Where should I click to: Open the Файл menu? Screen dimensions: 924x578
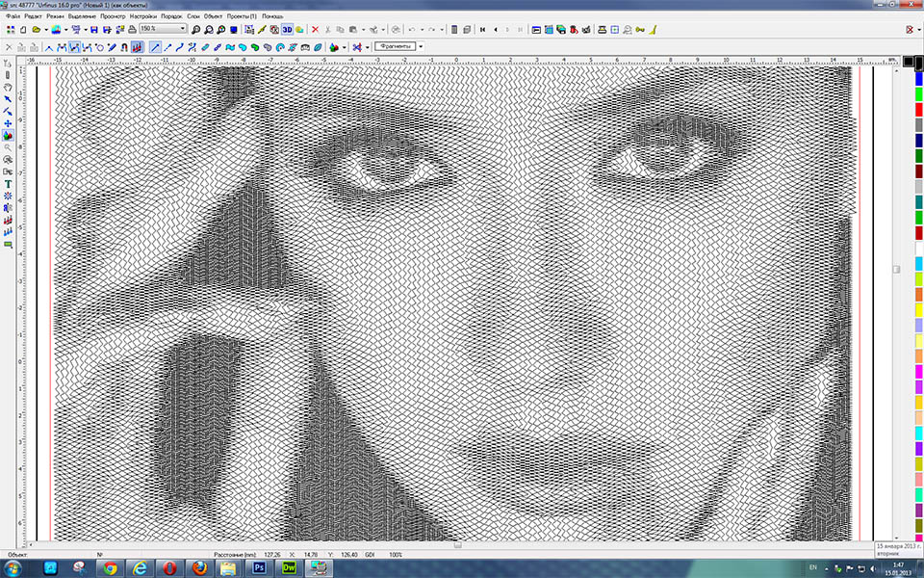[13, 17]
